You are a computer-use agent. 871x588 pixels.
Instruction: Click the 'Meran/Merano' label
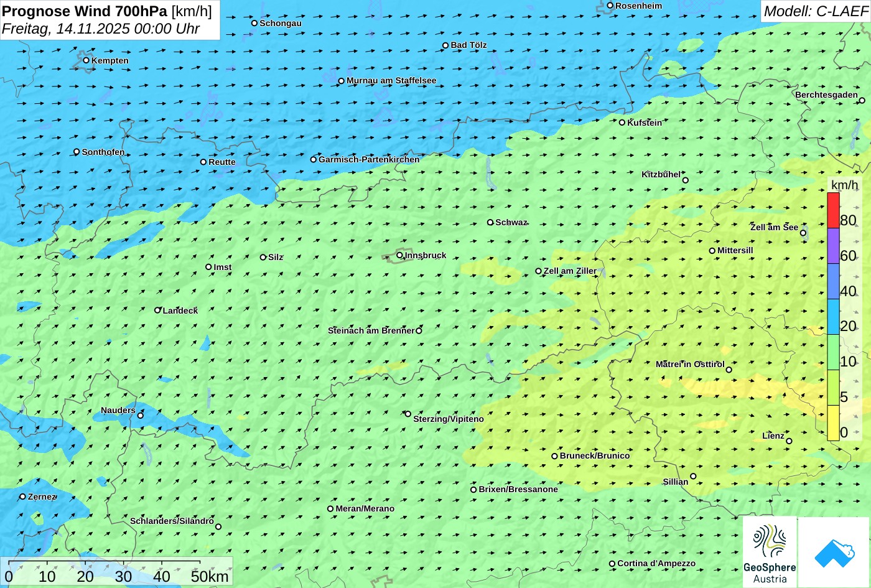pos(365,508)
